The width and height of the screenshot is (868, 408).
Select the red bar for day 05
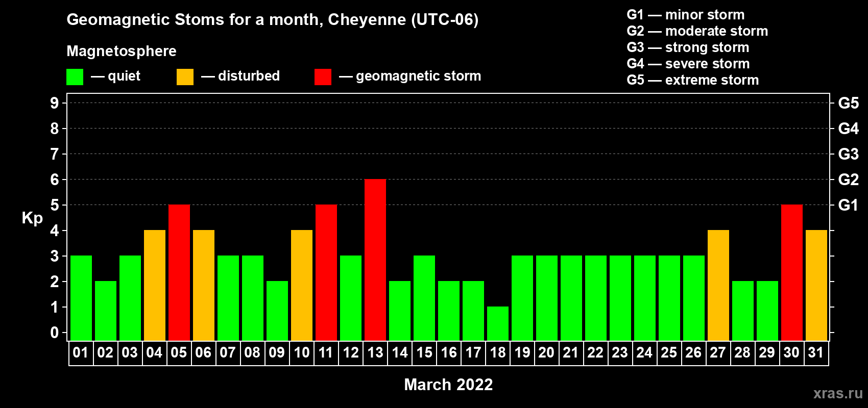pos(179,273)
